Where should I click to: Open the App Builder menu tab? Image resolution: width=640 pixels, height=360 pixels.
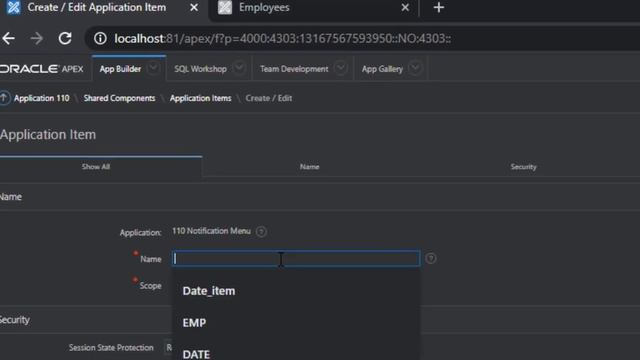pos(120,69)
